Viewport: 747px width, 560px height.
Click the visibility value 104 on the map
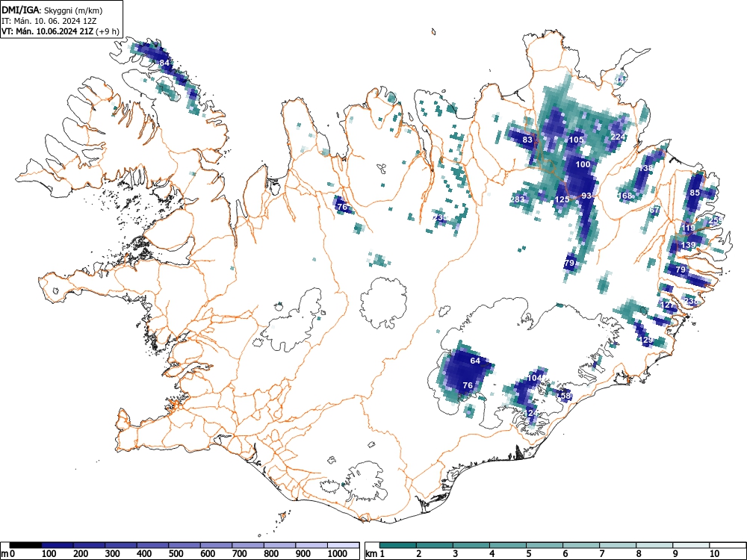(x=535, y=378)
